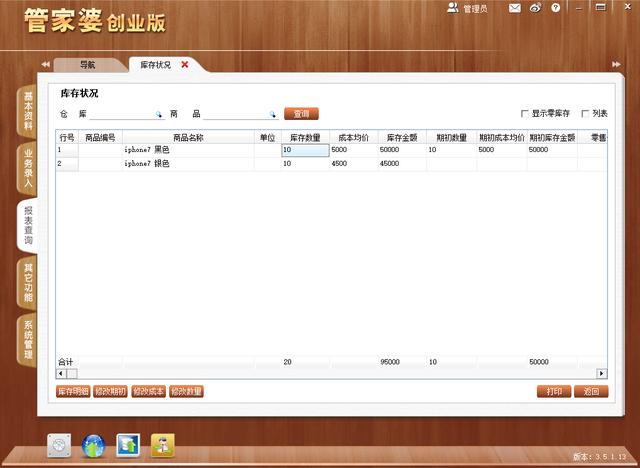Click the 修改成本 button

(148, 391)
